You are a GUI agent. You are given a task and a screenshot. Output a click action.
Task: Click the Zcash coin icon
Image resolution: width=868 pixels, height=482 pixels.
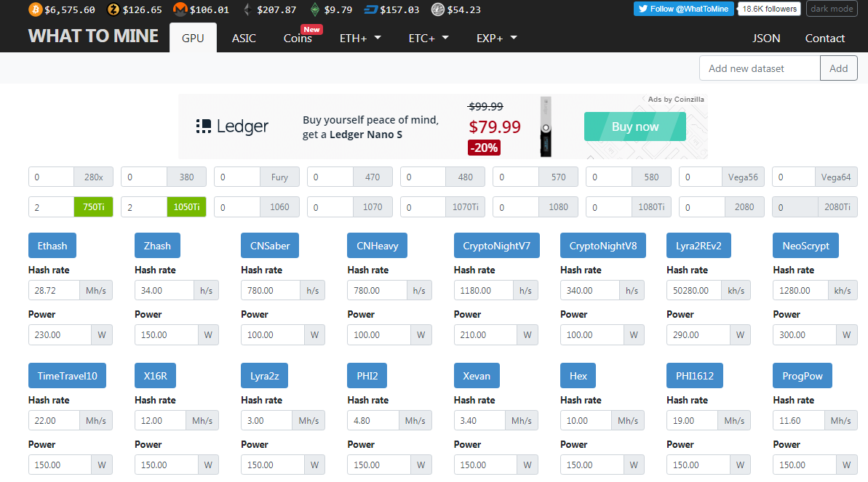point(114,9)
